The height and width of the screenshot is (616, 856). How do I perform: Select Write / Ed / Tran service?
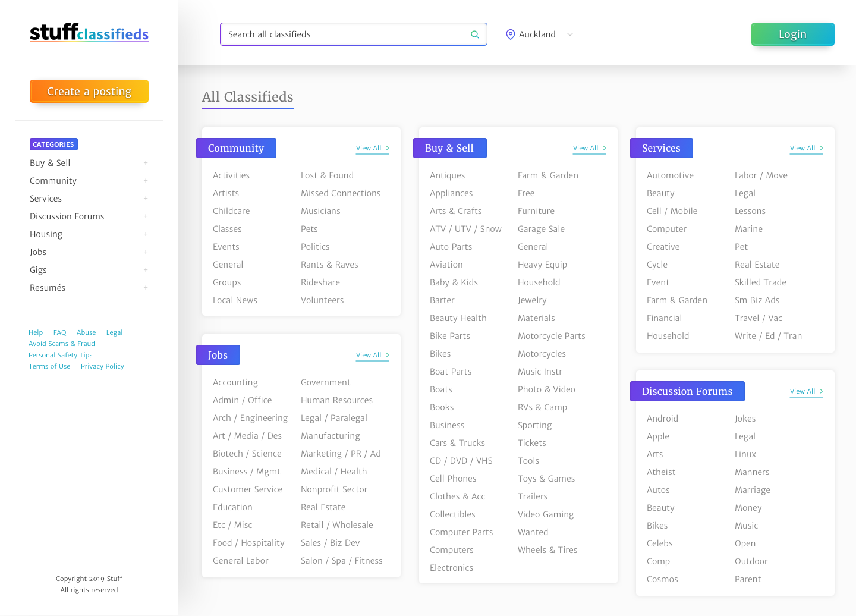coord(768,336)
